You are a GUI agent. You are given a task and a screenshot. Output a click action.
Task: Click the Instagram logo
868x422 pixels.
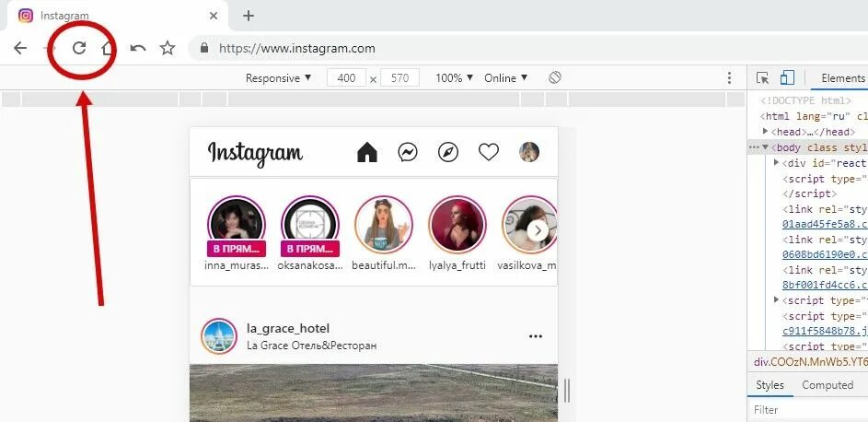coord(255,152)
